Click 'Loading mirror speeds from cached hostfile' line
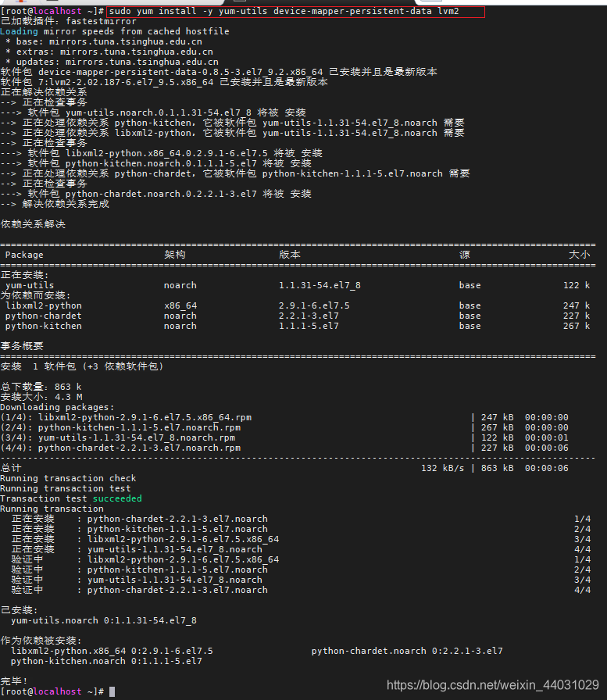The height and width of the screenshot is (700, 607). coord(115,32)
